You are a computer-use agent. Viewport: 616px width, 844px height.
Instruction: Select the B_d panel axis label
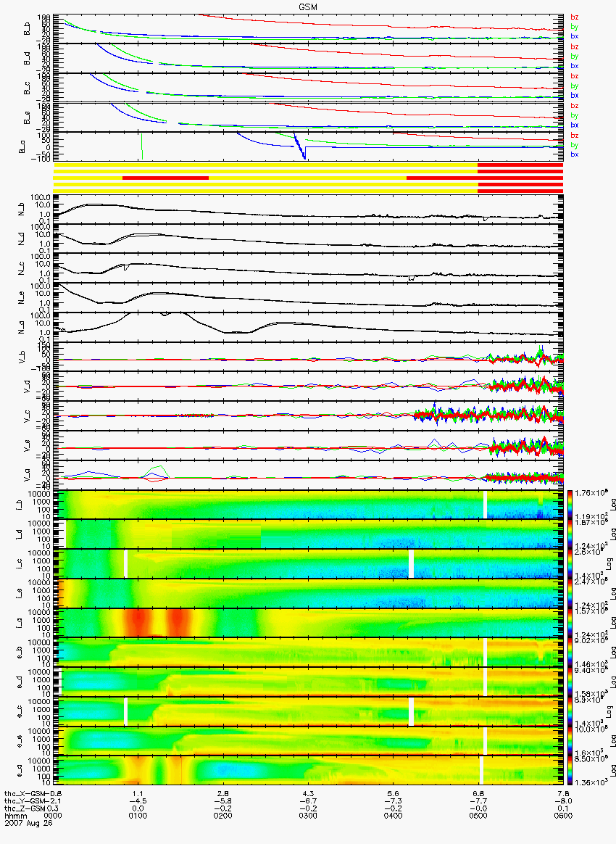coord(27,59)
